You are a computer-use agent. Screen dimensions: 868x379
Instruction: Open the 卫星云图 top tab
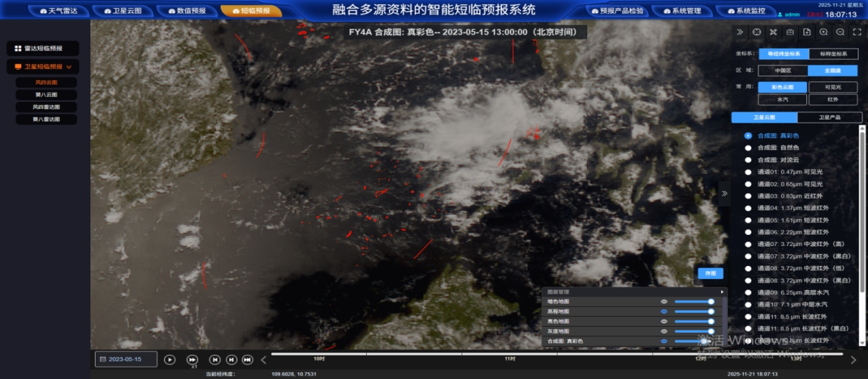[x=122, y=10]
